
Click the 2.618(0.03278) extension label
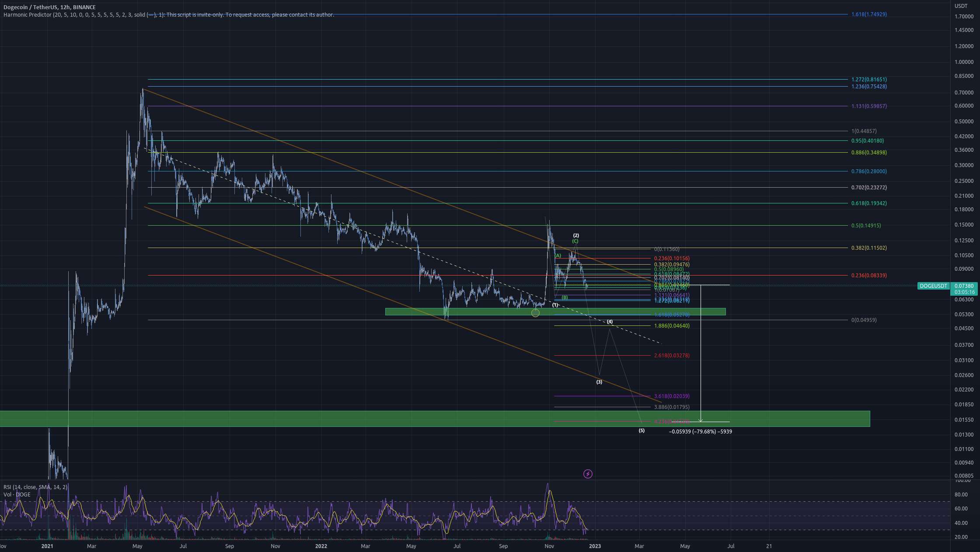(672, 356)
